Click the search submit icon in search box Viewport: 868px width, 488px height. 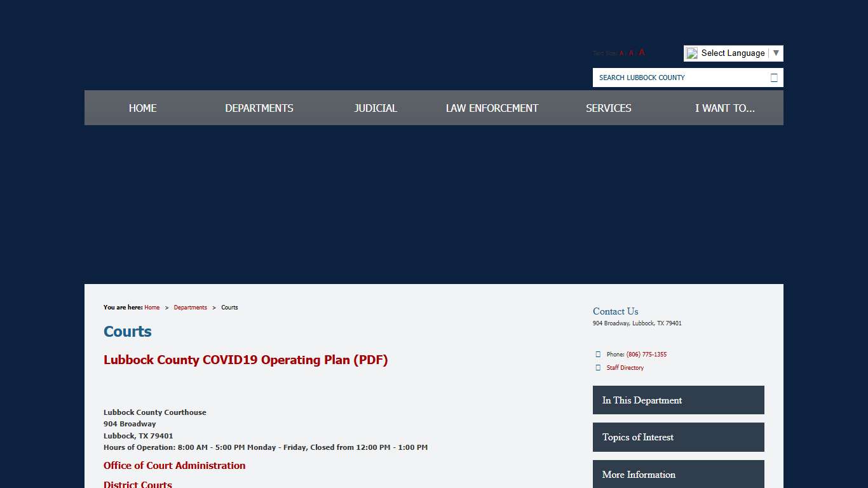pyautogui.click(x=773, y=78)
